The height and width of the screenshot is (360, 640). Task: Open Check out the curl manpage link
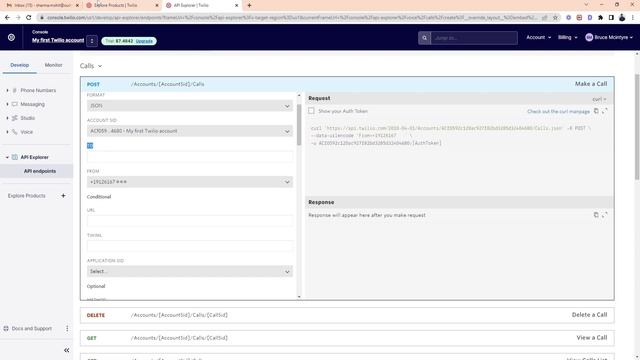558,111
